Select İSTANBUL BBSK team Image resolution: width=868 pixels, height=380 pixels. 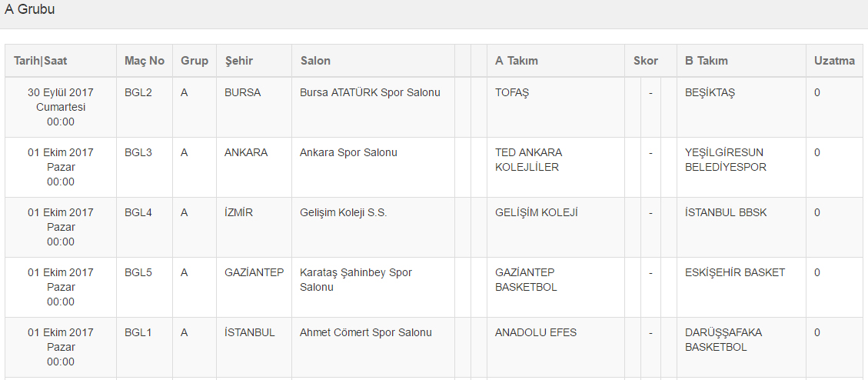(726, 213)
